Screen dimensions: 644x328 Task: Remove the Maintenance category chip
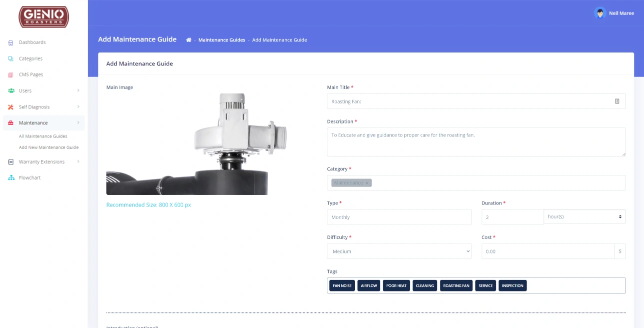click(x=367, y=183)
